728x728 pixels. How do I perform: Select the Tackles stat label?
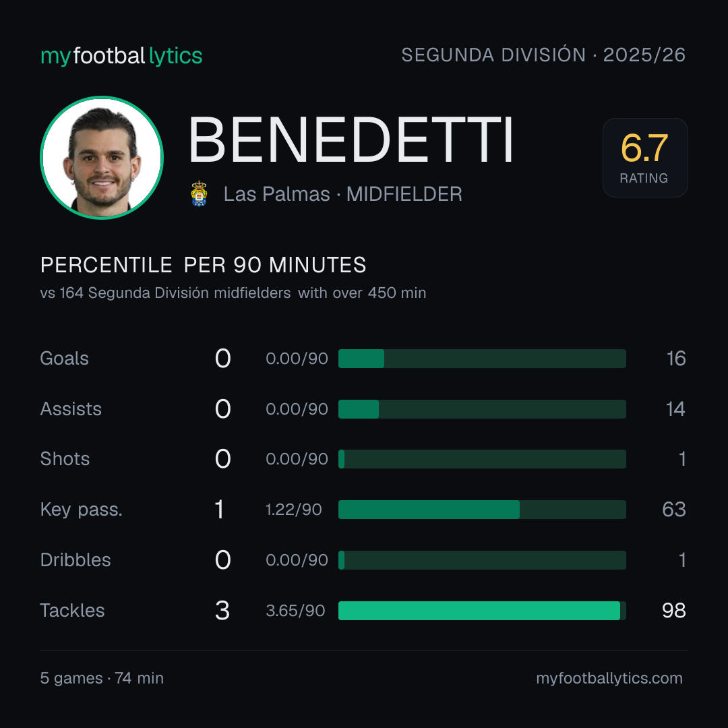pos(72,611)
